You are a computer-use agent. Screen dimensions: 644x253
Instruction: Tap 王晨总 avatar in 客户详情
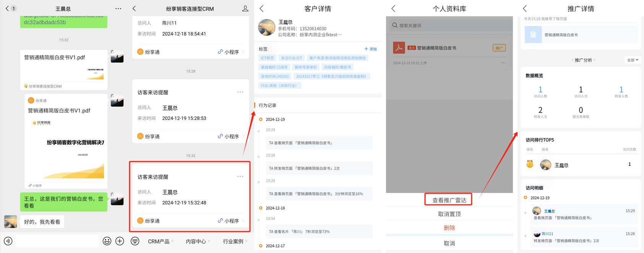267,28
